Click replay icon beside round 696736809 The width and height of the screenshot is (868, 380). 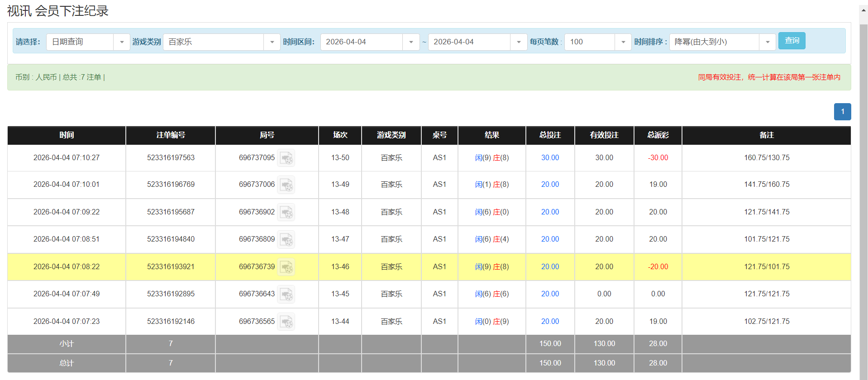point(286,240)
